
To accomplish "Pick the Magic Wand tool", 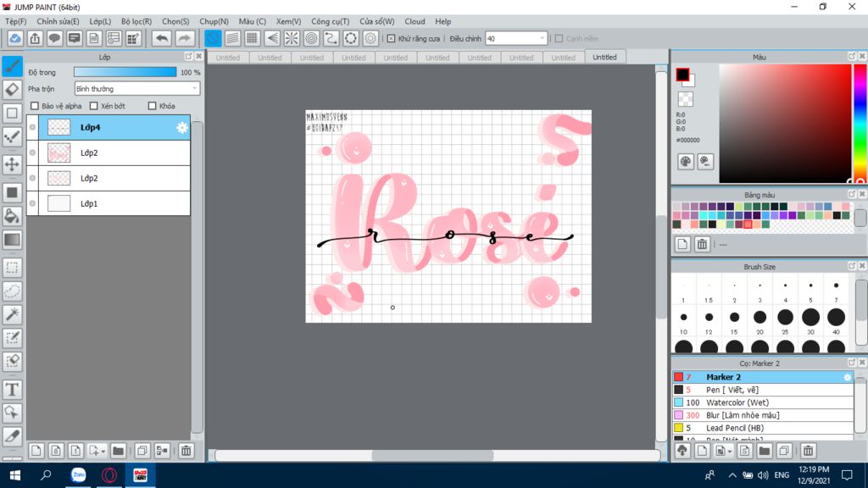I will coord(12,314).
